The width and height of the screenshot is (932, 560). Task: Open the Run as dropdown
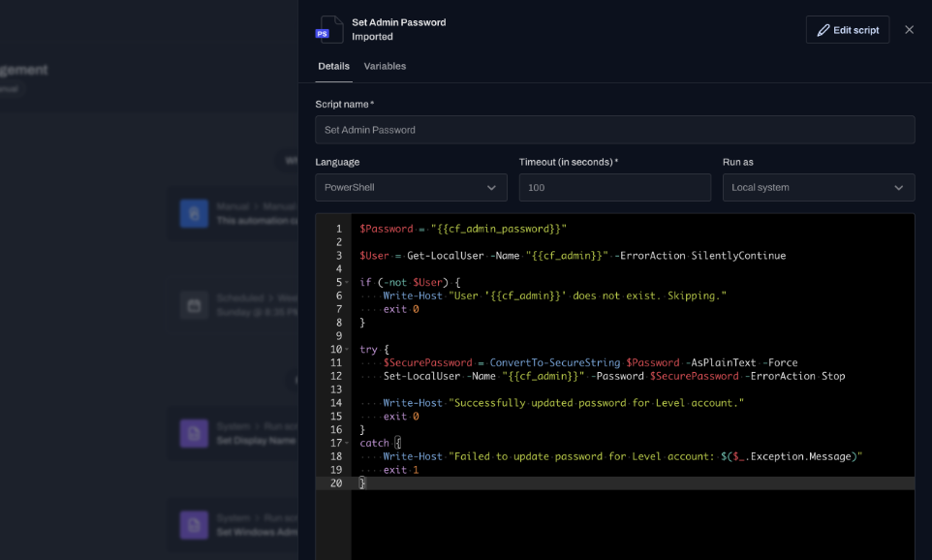click(819, 187)
